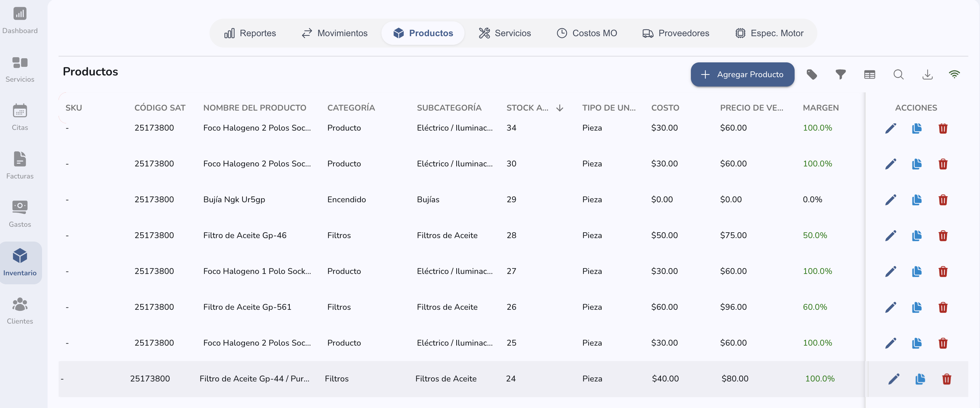This screenshot has width=980, height=408.
Task: Click the tag icon in the toolbar
Action: click(x=811, y=74)
